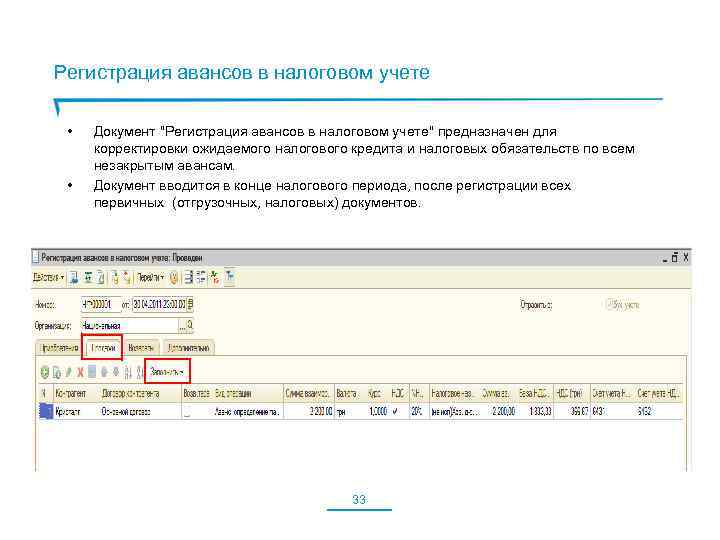The width and height of the screenshot is (720, 540).
Task: Select the 20% VAT rate cell
Action: tap(418, 411)
